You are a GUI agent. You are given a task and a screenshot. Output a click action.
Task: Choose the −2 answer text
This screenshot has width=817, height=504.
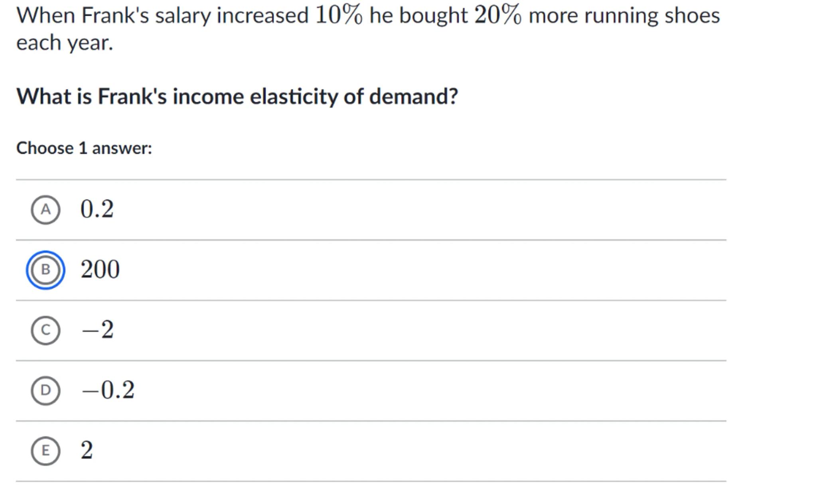pyautogui.click(x=98, y=330)
